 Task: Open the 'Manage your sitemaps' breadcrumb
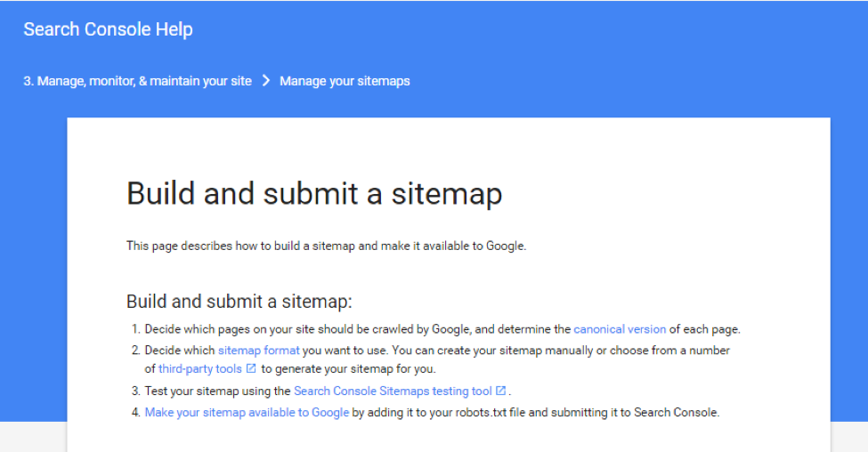[x=345, y=81]
